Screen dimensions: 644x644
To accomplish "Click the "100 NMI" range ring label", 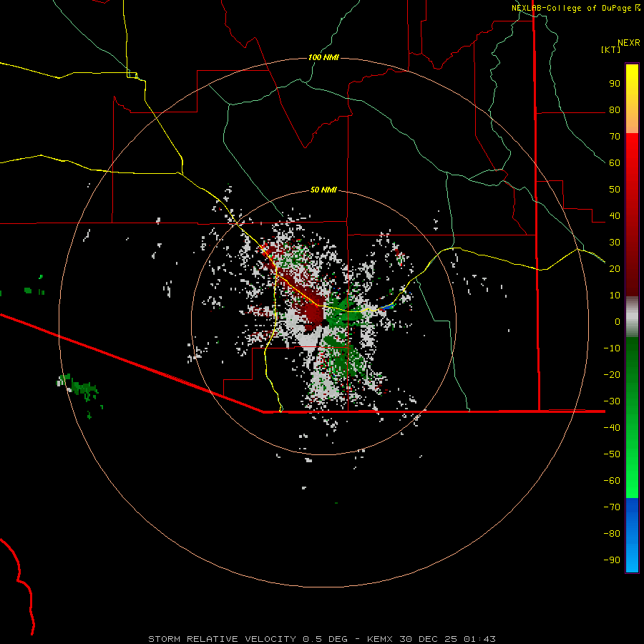I will (x=323, y=57).
